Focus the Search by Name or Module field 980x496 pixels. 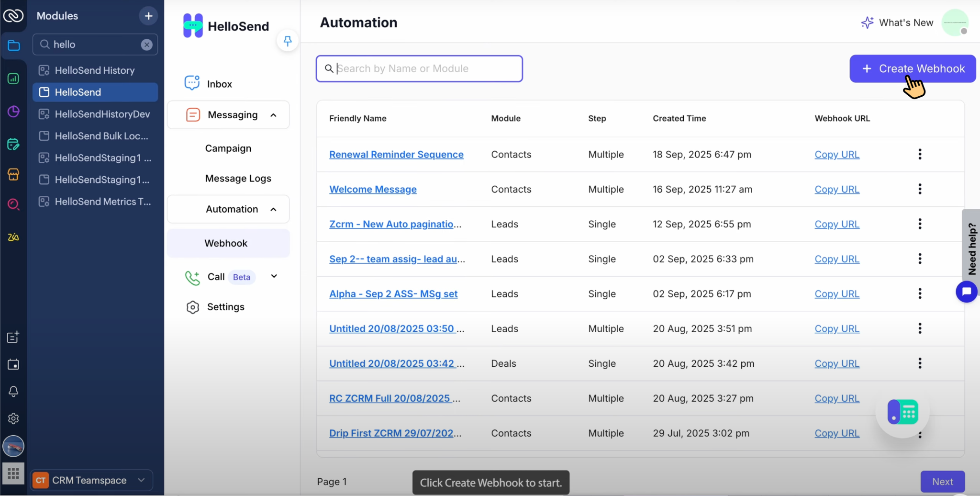[419, 68]
